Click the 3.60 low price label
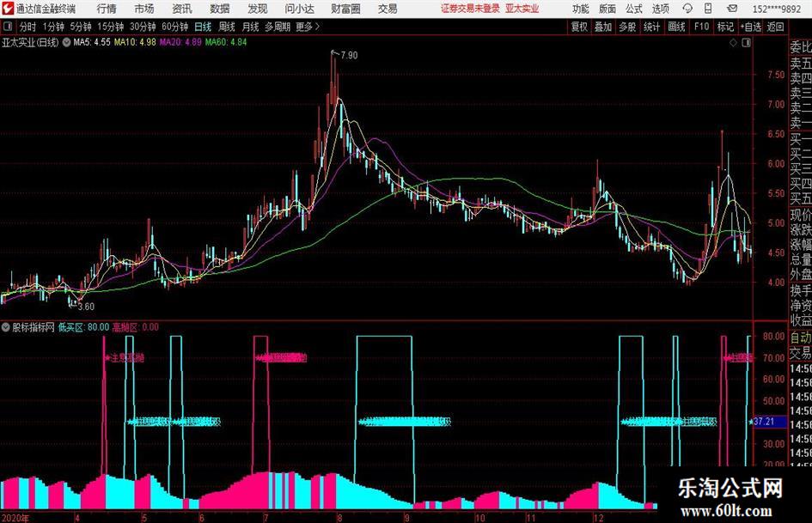This screenshot has width=812, height=523. click(86, 307)
